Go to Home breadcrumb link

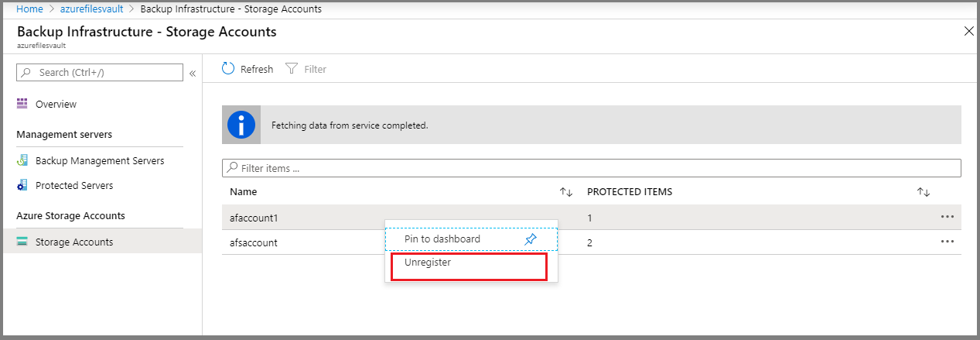point(29,9)
